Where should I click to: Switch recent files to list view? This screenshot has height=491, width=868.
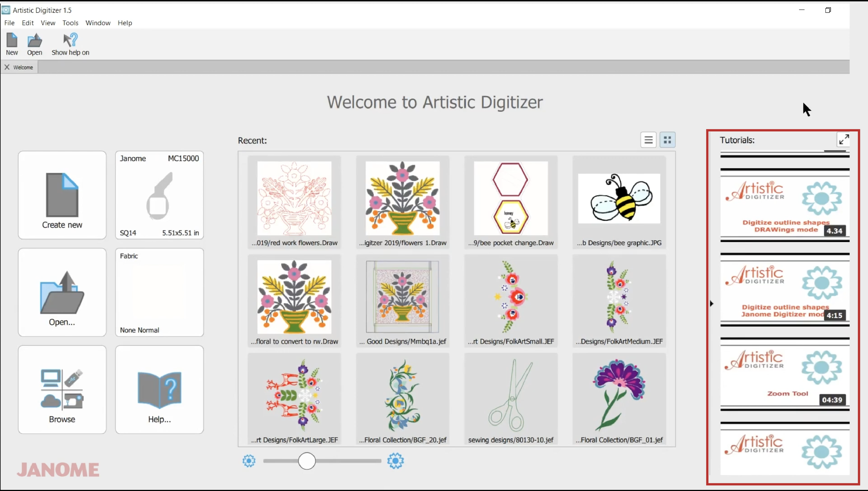point(648,140)
